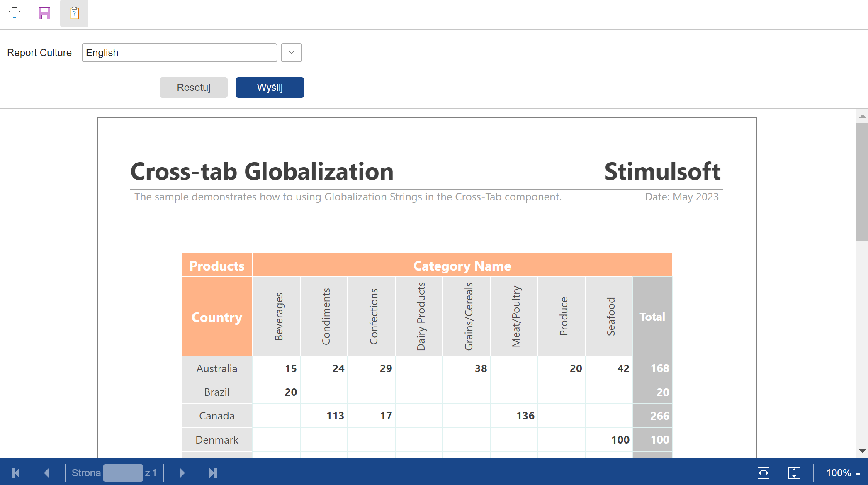This screenshot has height=485, width=868.
Task: Jump to last page button
Action: coord(213,473)
